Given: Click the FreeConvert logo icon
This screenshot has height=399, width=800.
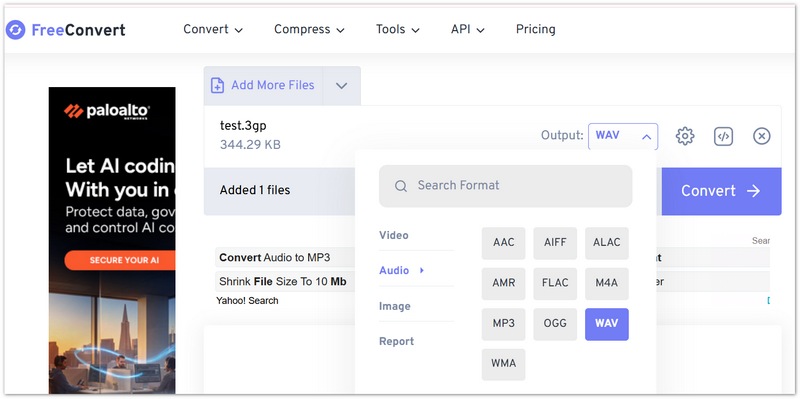Looking at the screenshot, I should 15,30.
